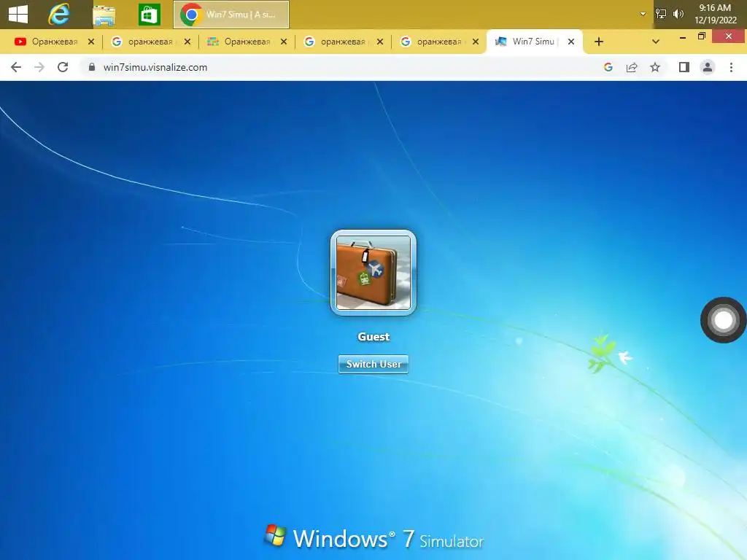Go forward to the next page
This screenshot has height=560, width=747.
pyautogui.click(x=39, y=67)
